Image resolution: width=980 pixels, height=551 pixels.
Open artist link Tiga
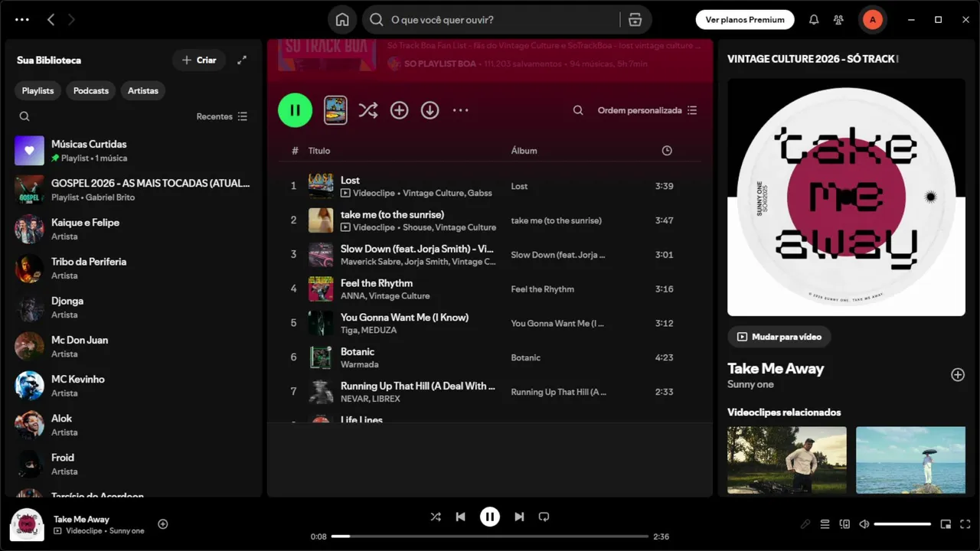[x=349, y=330]
